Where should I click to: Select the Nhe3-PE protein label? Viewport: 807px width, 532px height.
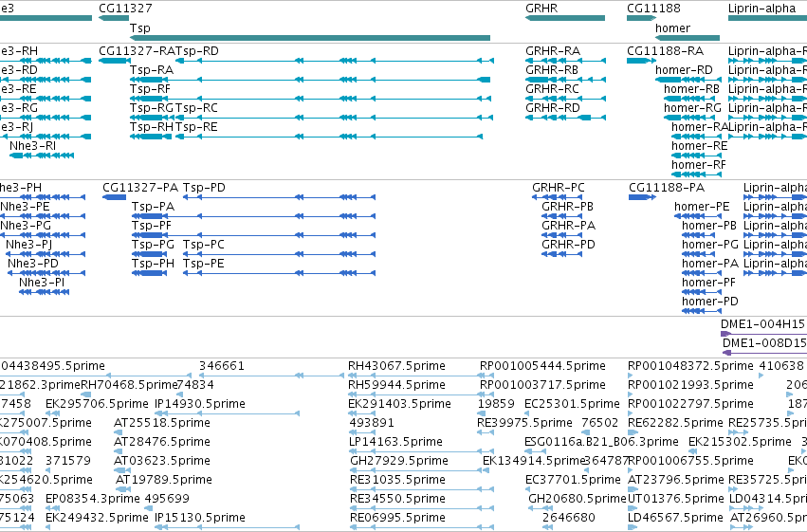pyautogui.click(x=26, y=207)
